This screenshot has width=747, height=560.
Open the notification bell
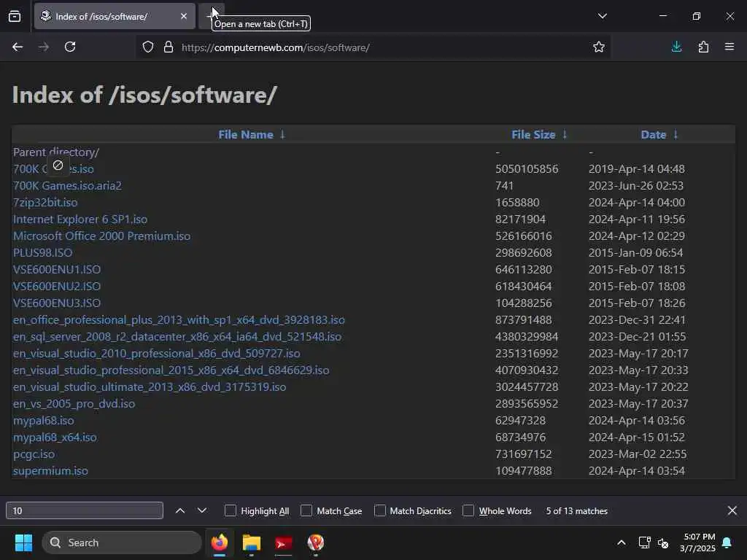(x=727, y=542)
